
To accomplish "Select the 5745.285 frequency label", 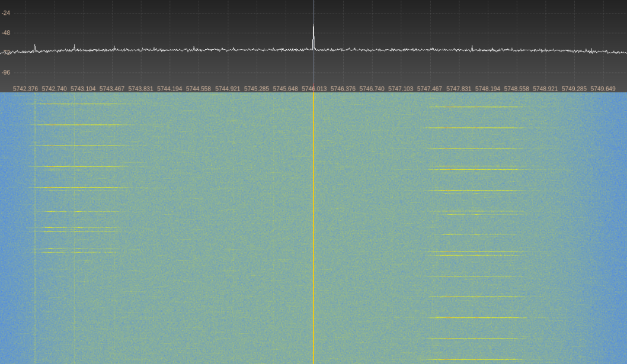I will 257,89.
